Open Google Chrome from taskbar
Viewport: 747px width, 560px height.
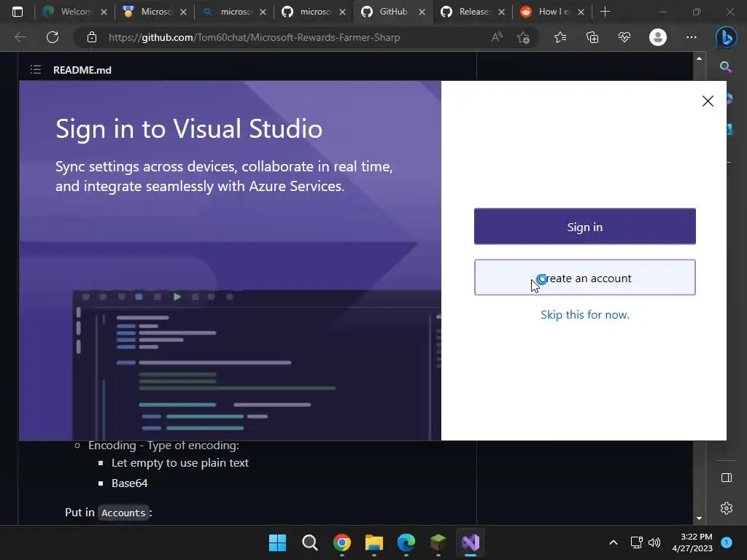[x=341, y=542]
